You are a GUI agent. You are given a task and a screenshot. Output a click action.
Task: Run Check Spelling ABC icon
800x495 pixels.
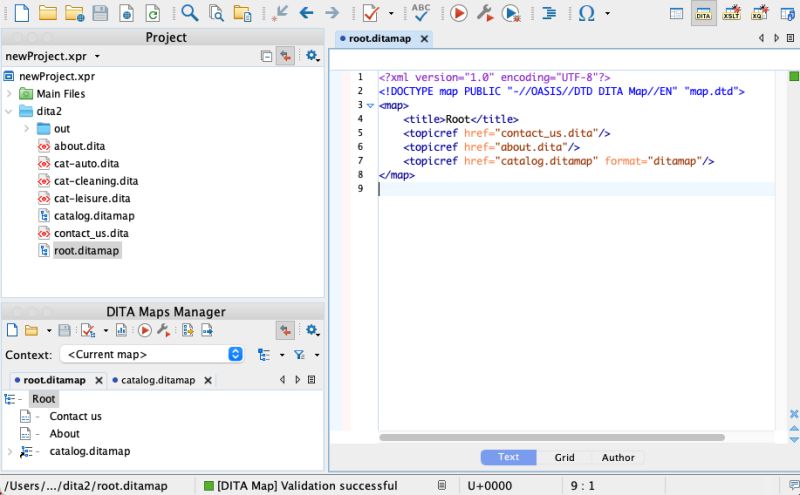421,13
